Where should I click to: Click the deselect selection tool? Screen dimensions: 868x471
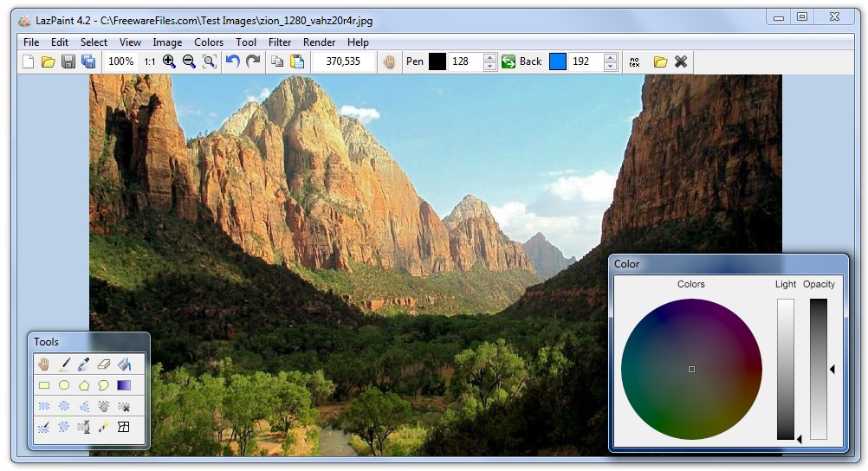[x=124, y=406]
